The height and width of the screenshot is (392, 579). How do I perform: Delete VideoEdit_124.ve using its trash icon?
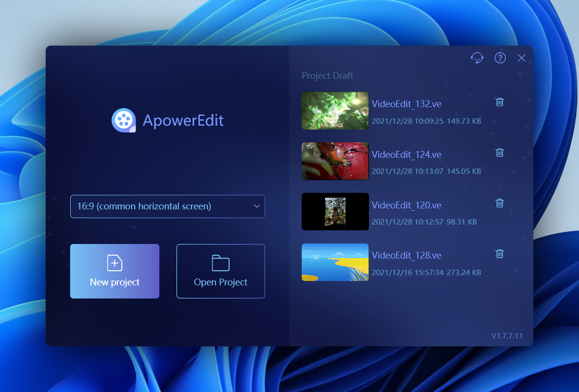[499, 152]
